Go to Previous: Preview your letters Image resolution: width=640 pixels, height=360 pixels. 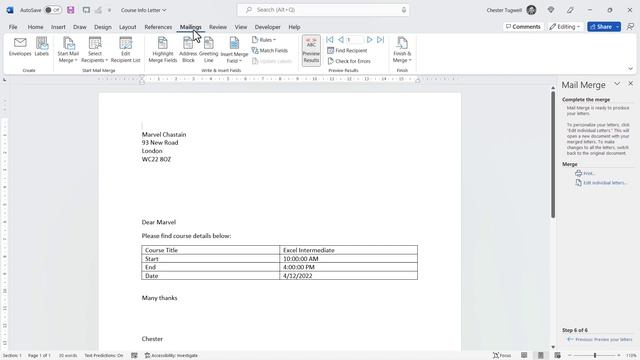pos(599,340)
